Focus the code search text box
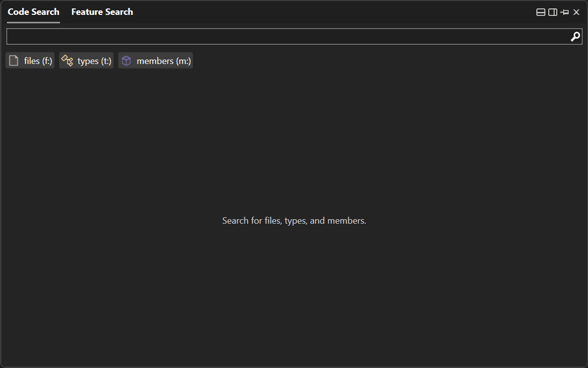This screenshot has height=368, width=588. (288, 37)
